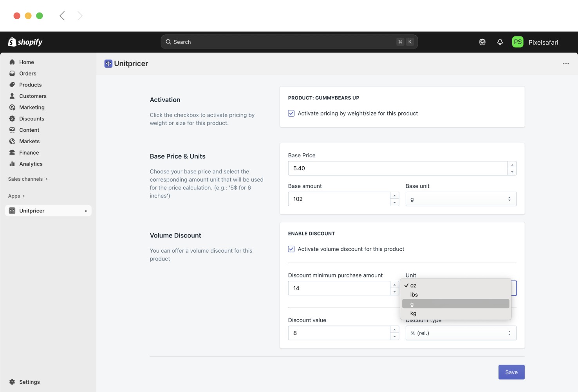Click the Save button
Screen dimensions: 578x392
511,372
